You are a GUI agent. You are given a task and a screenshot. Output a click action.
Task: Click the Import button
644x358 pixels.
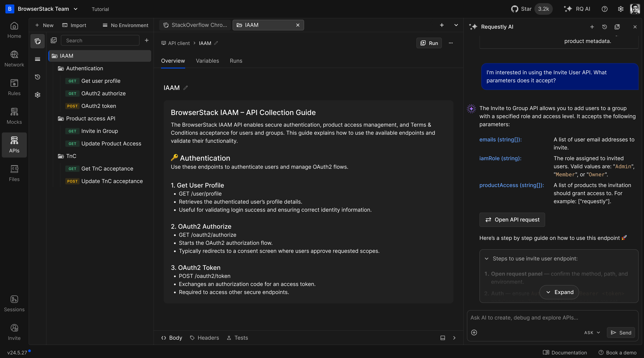point(74,25)
